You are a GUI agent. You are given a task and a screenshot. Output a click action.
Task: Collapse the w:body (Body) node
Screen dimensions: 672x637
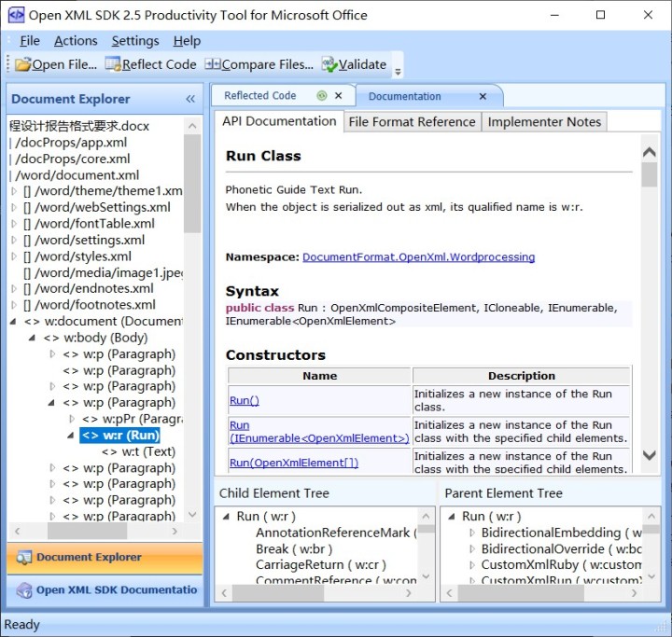click(33, 338)
